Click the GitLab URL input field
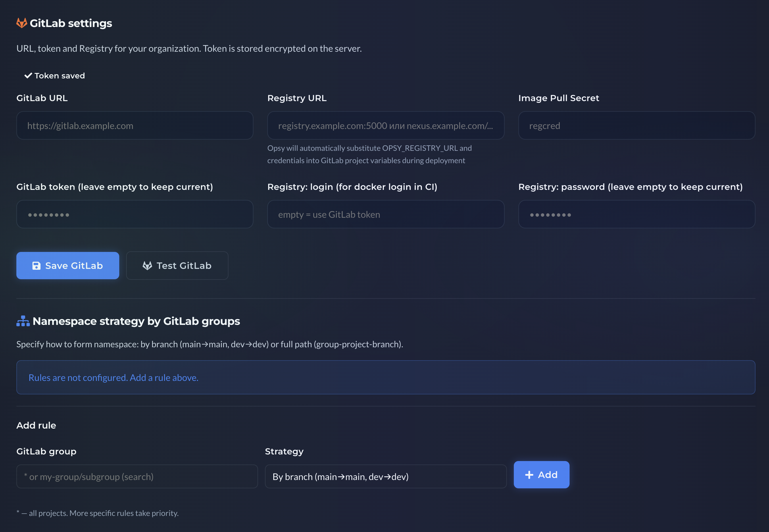This screenshot has height=532, width=769. 134,125
